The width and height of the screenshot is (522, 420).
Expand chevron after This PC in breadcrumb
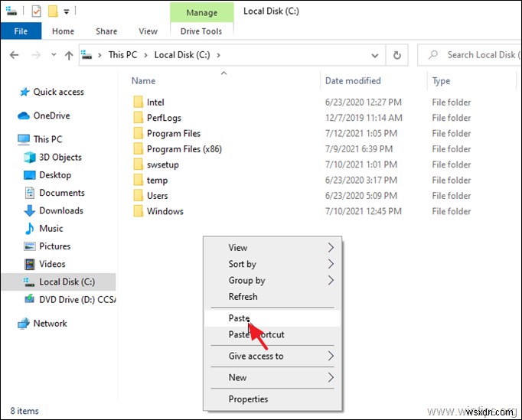145,55
